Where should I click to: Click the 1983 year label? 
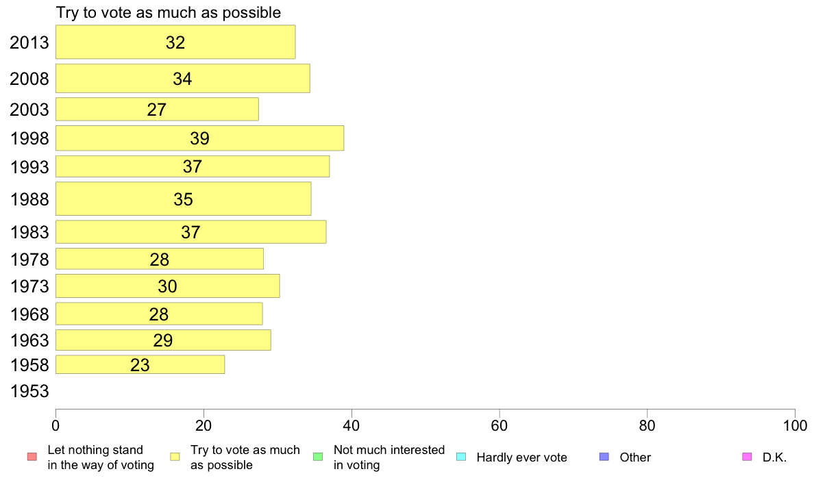click(x=29, y=232)
